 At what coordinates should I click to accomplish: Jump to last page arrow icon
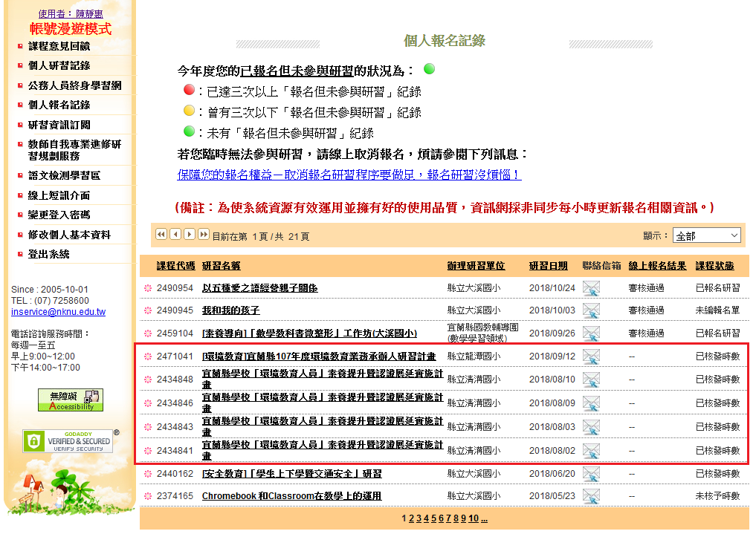[x=204, y=235]
